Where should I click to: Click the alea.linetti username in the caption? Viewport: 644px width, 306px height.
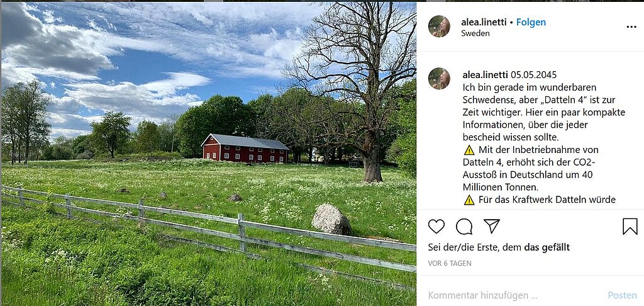pos(485,74)
